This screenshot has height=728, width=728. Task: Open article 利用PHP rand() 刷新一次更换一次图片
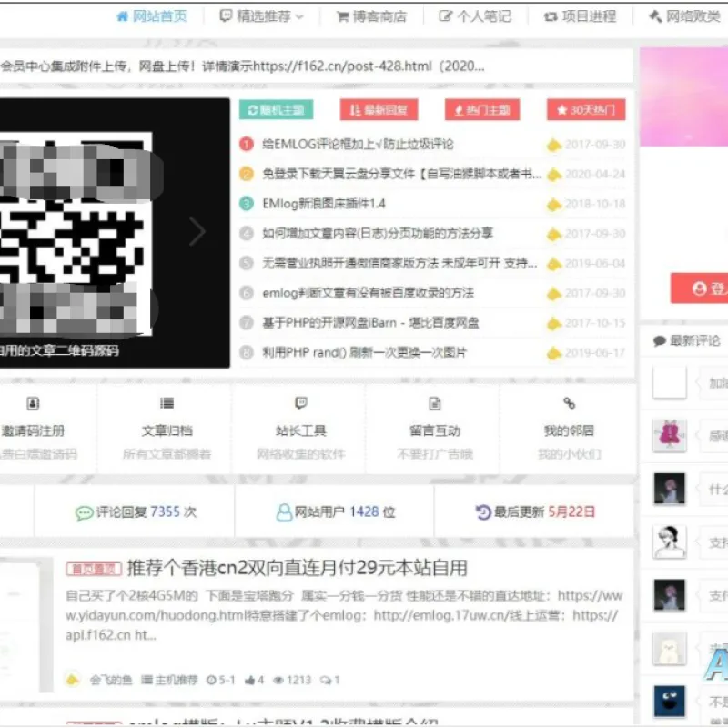coord(365,352)
